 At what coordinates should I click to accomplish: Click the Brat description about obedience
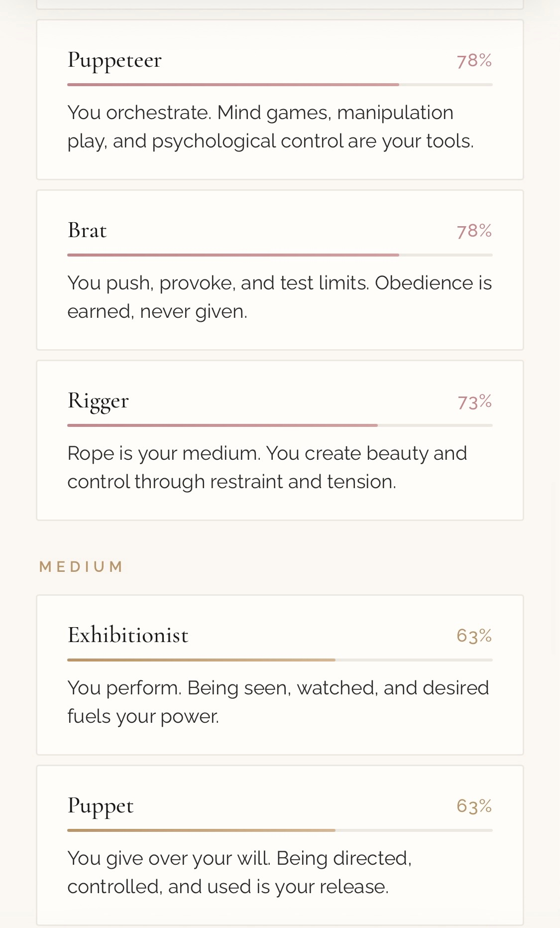[279, 297]
